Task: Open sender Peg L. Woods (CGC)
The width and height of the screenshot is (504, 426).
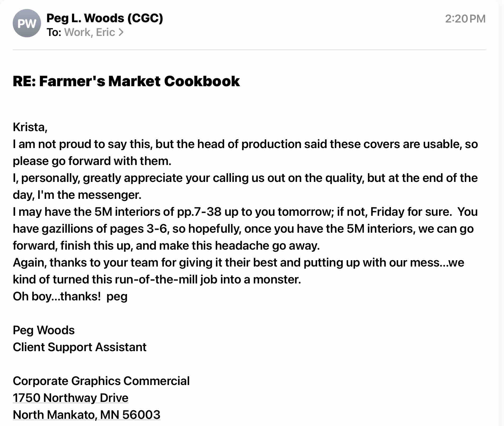Action: tap(105, 18)
